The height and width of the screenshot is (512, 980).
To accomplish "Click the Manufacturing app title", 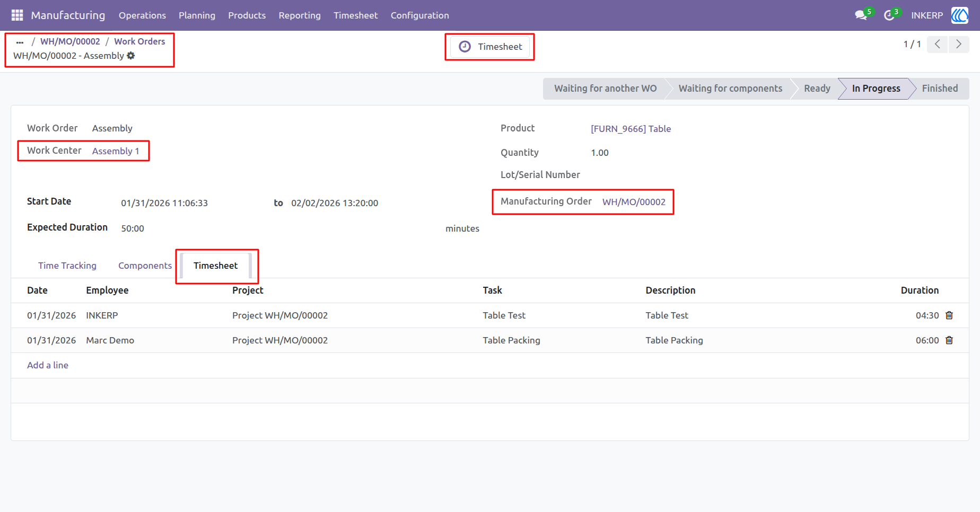I will [68, 15].
